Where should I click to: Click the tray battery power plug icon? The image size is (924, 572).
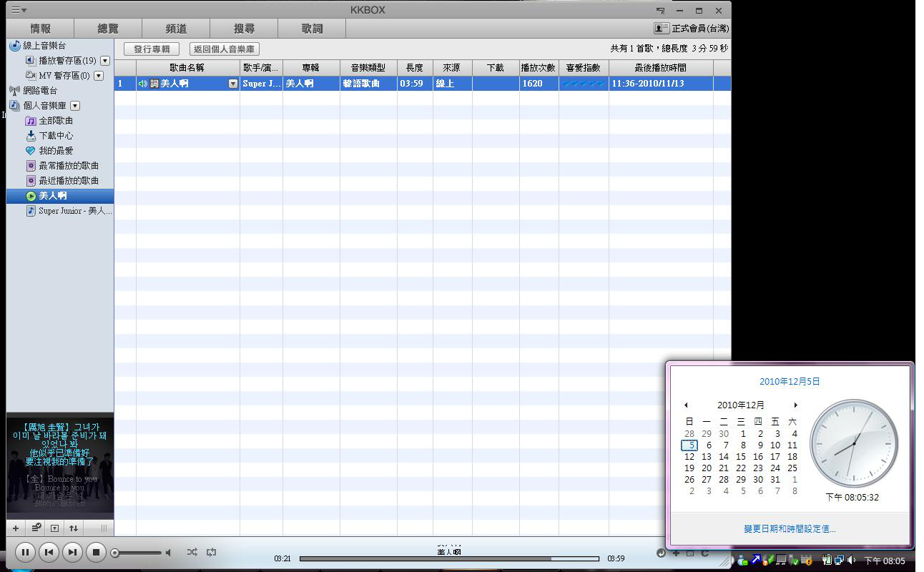point(827,561)
